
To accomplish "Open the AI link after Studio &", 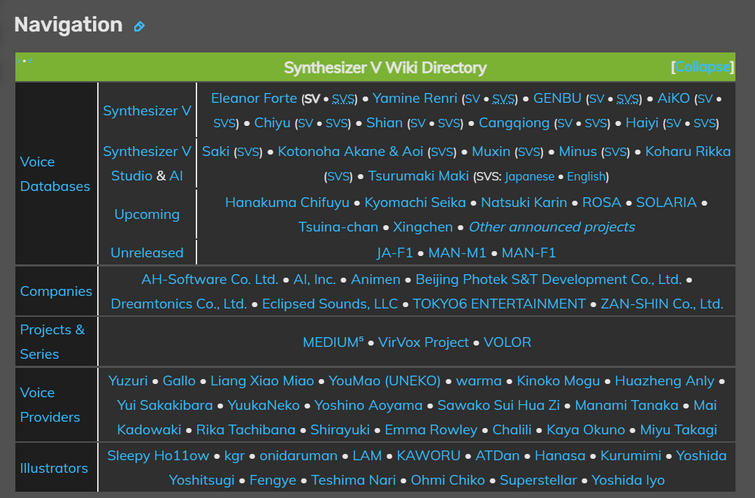I will coord(176,176).
